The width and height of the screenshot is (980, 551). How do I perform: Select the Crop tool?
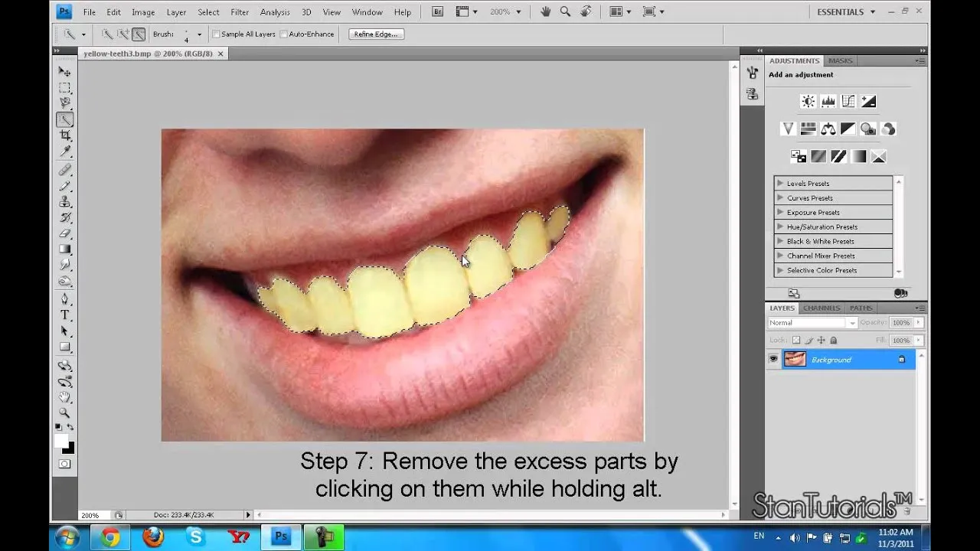(x=64, y=135)
